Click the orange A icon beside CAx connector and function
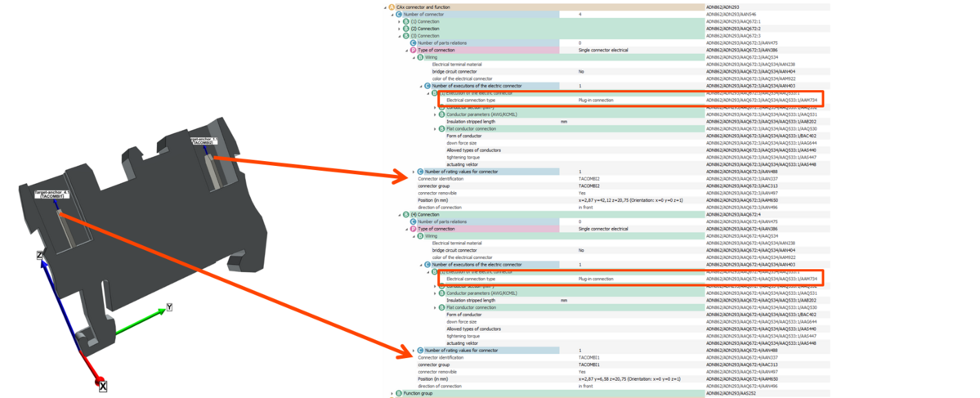980x398 pixels. (392, 7)
